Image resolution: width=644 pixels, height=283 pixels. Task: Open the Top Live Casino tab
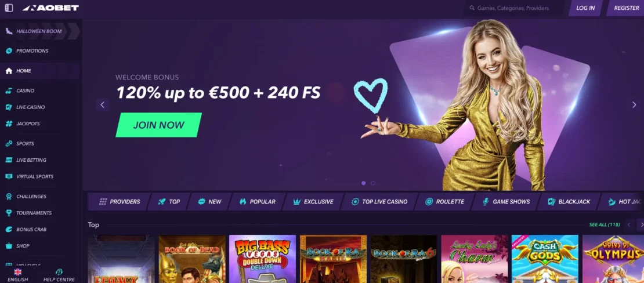click(x=379, y=202)
